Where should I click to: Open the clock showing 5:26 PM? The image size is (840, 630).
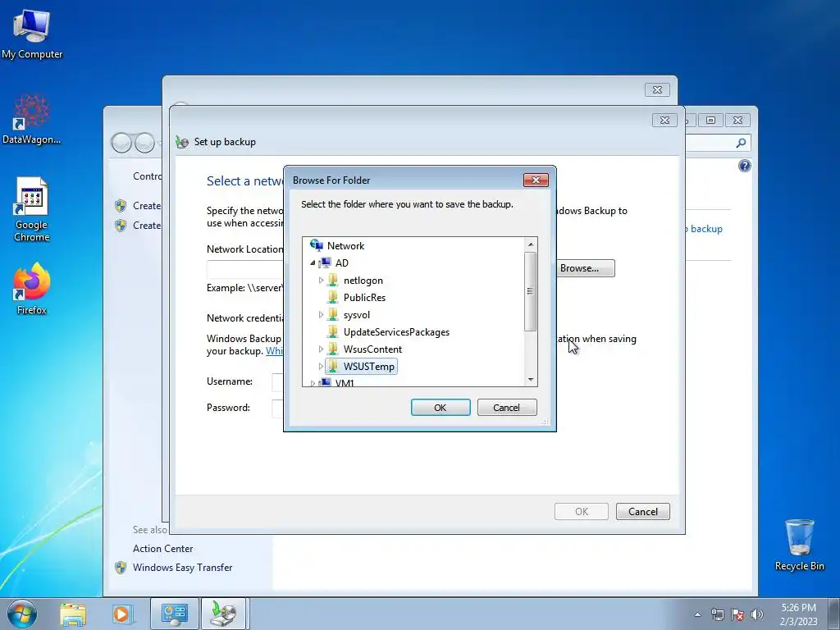[x=798, y=614]
